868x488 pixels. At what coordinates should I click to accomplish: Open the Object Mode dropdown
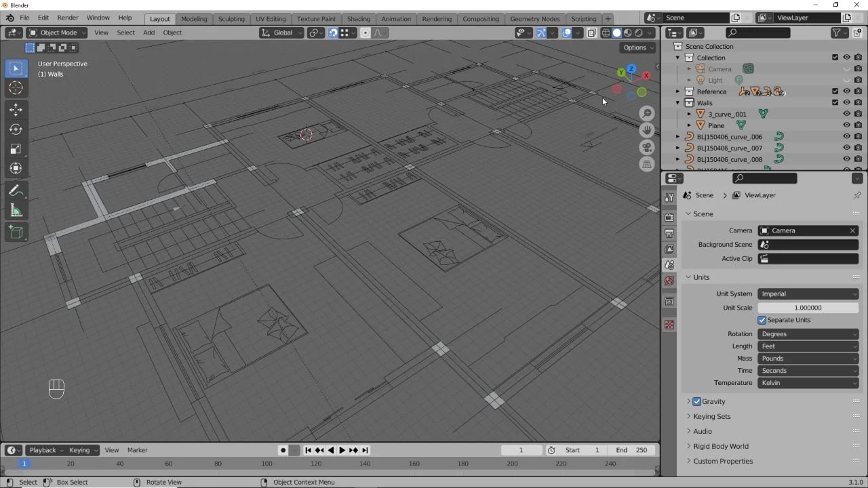tap(56, 33)
